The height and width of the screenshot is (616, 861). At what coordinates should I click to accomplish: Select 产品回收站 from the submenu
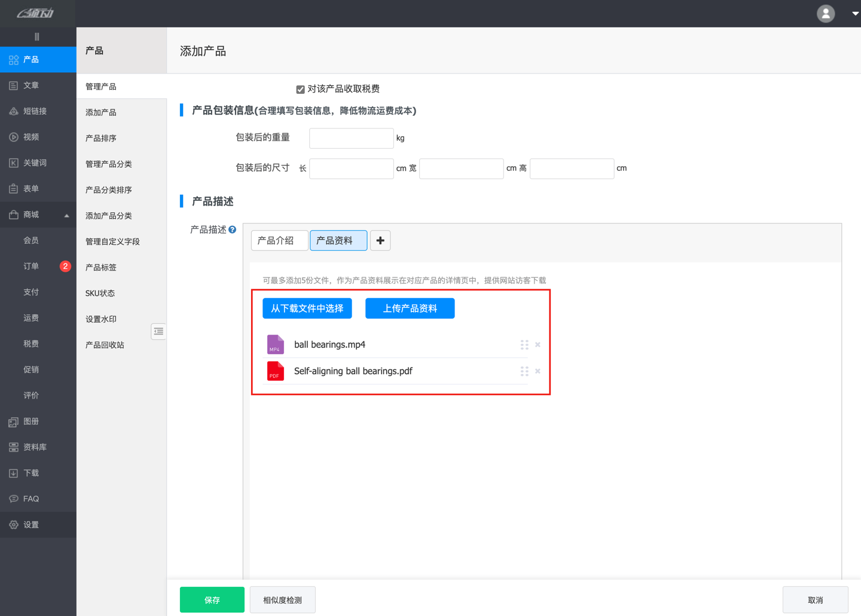(x=105, y=344)
